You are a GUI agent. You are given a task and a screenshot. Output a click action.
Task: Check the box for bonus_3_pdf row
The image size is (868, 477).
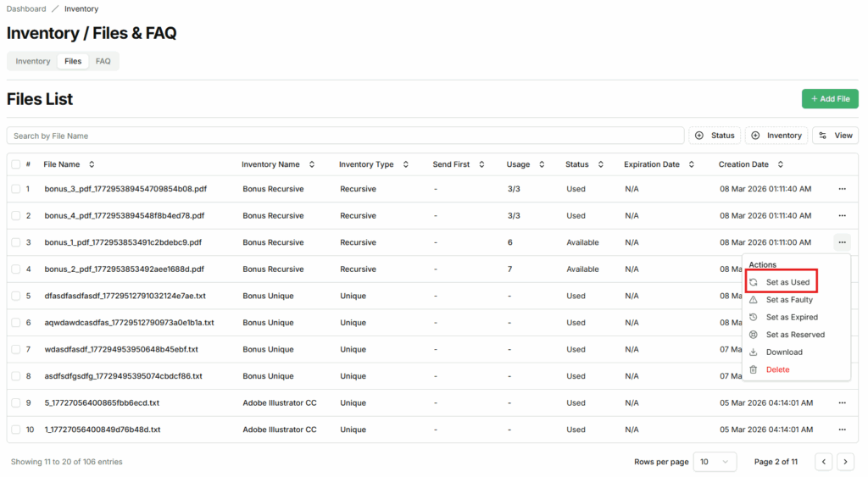(16, 189)
